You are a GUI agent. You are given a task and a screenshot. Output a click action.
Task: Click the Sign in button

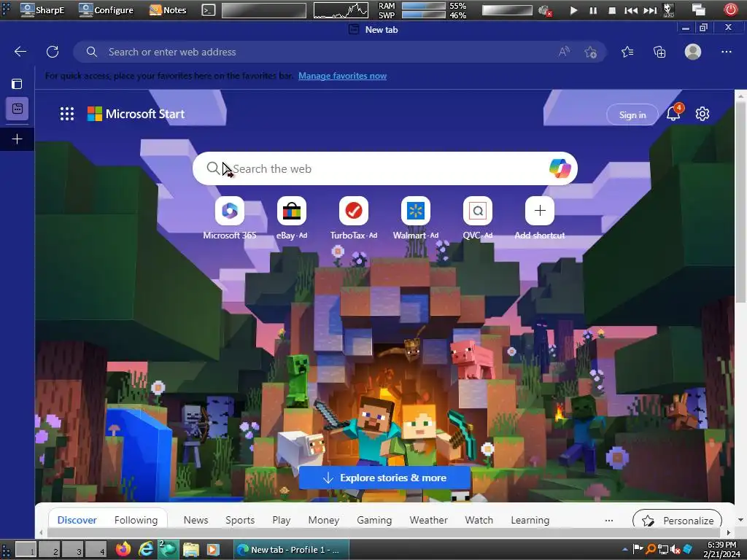coord(632,114)
